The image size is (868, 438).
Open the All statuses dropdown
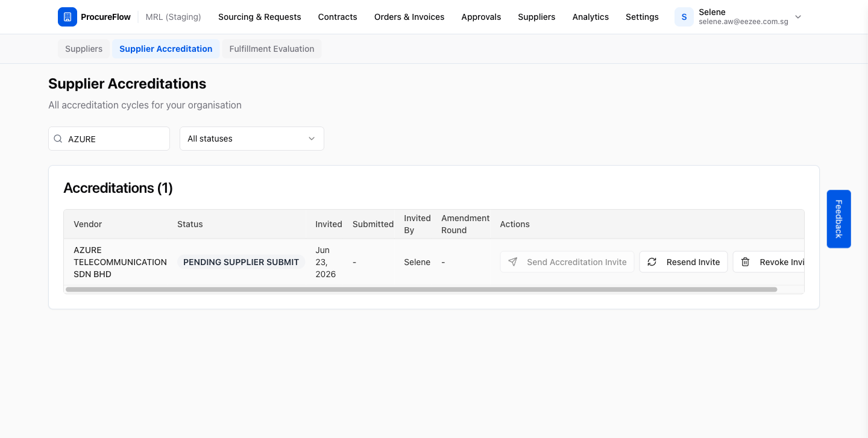point(252,139)
